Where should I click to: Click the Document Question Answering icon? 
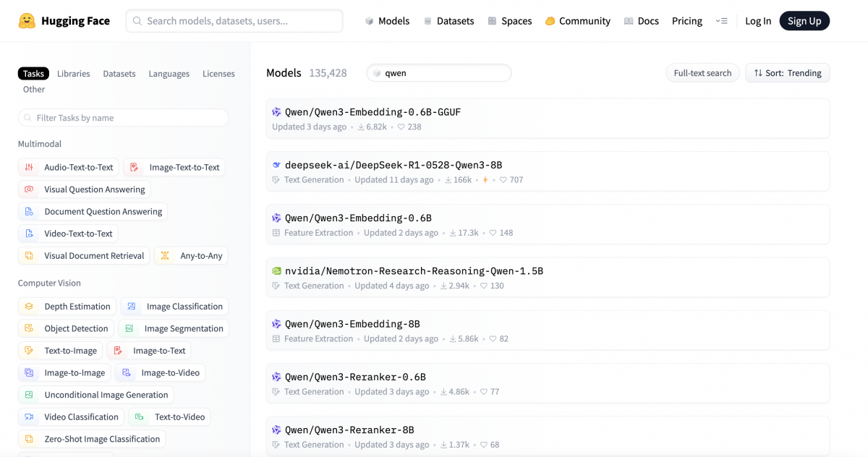tap(29, 212)
